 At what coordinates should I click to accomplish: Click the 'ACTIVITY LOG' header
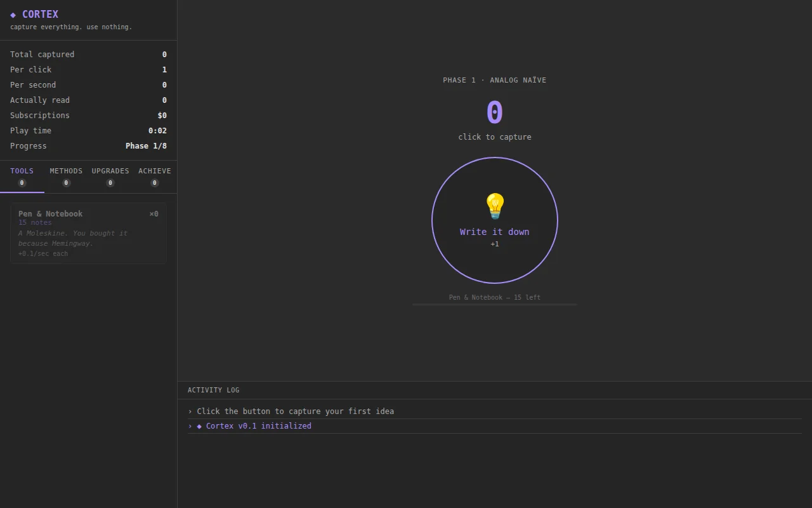214,390
